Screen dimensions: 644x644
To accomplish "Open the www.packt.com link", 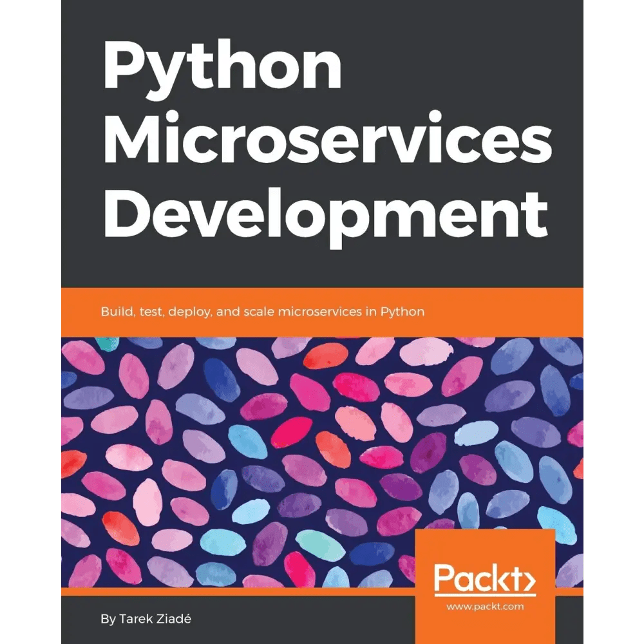I will click(484, 605).
